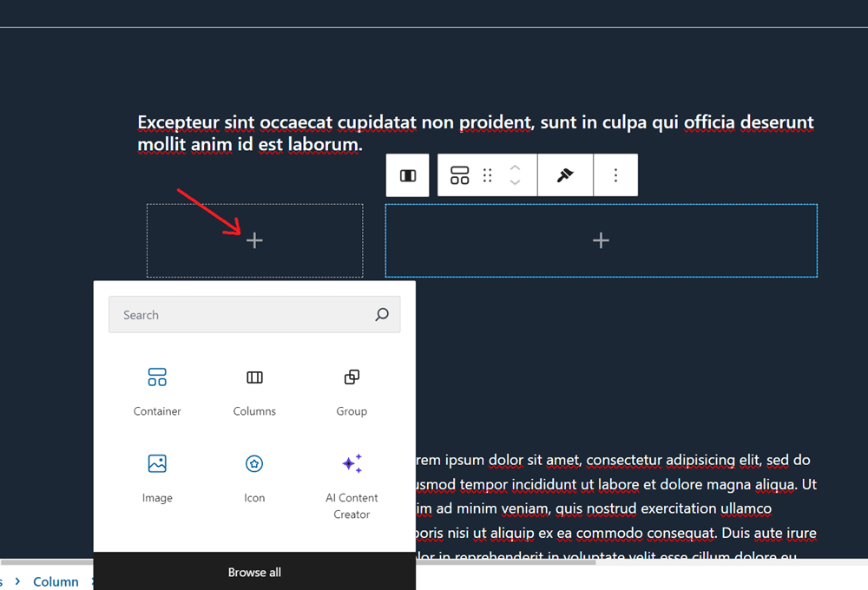Click the Browse all button
The height and width of the screenshot is (590, 868).
pos(254,572)
